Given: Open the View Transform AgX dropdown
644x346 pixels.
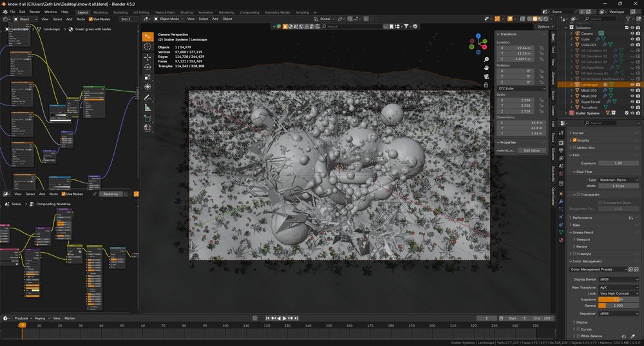Looking at the screenshot, I should point(618,287).
